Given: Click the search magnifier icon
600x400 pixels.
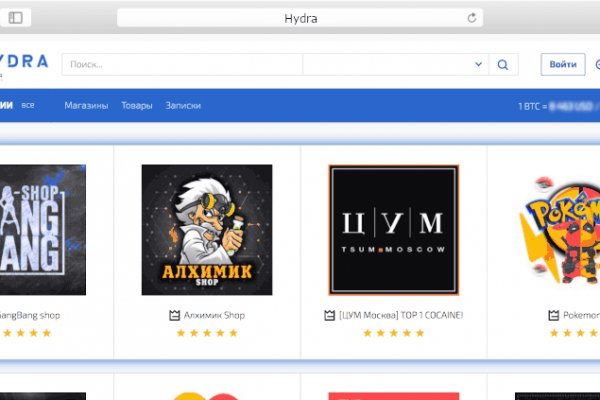Looking at the screenshot, I should click(x=503, y=65).
